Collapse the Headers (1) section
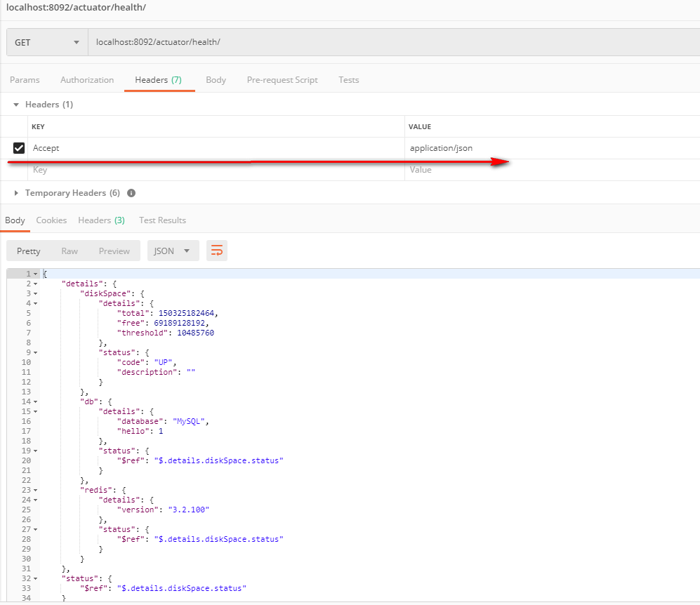700x605 pixels. coord(15,104)
